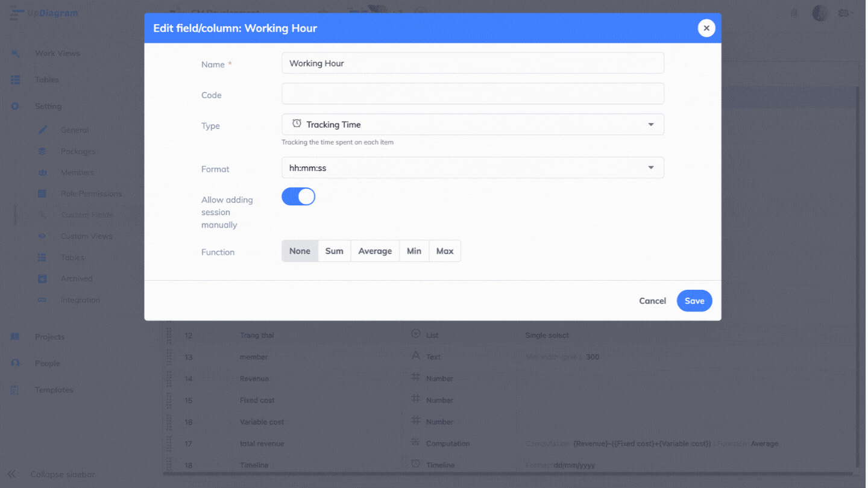Viewport: 868px width, 488px height.
Task: Click the 'total revenue' field name
Action: [x=262, y=443]
